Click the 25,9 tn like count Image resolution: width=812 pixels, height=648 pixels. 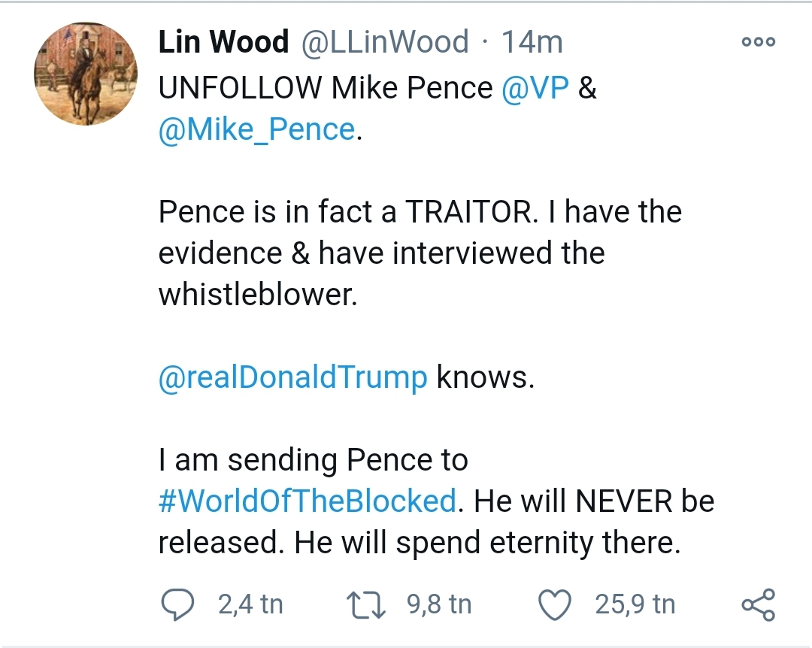tap(635, 604)
